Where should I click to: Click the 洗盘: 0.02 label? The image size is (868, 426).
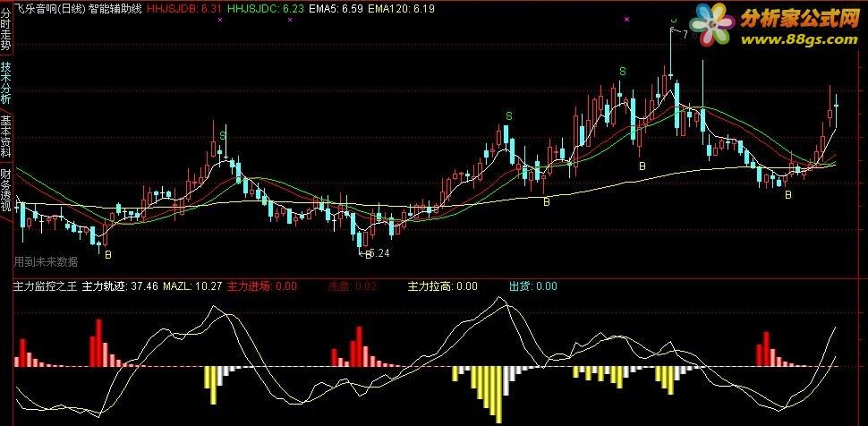point(352,286)
